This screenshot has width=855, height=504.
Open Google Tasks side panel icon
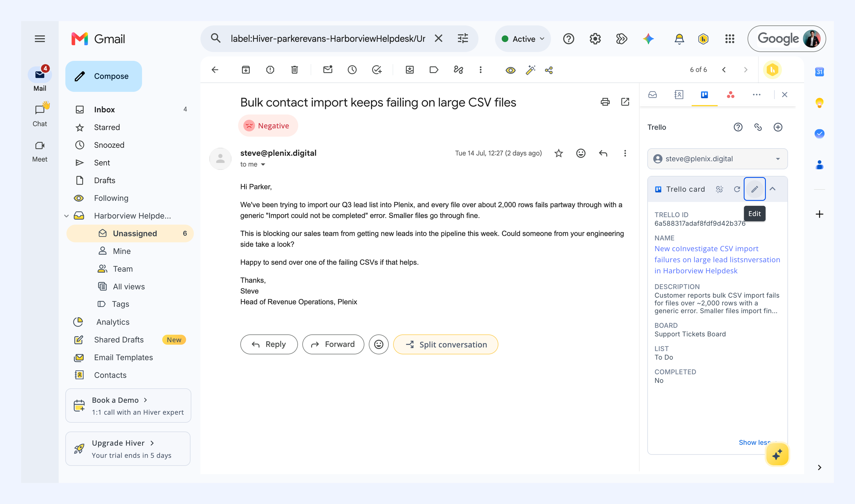[x=819, y=134]
